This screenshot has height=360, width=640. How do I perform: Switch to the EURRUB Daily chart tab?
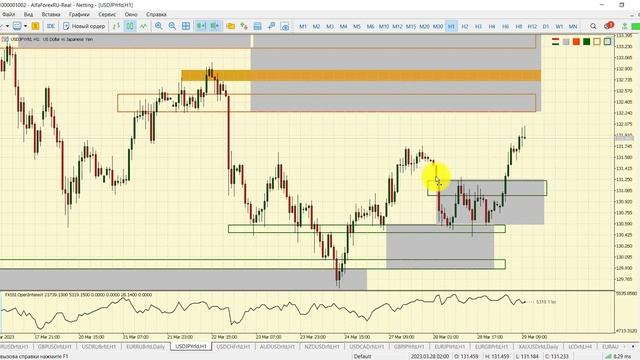(145, 347)
